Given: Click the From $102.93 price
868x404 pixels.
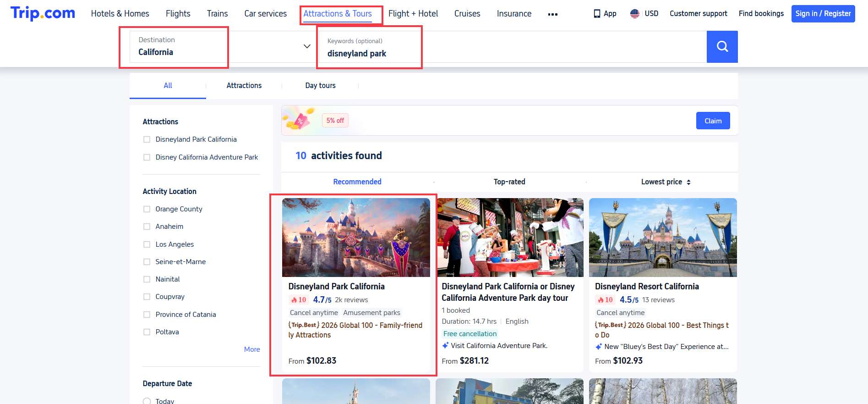Looking at the screenshot, I should pyautogui.click(x=618, y=361).
